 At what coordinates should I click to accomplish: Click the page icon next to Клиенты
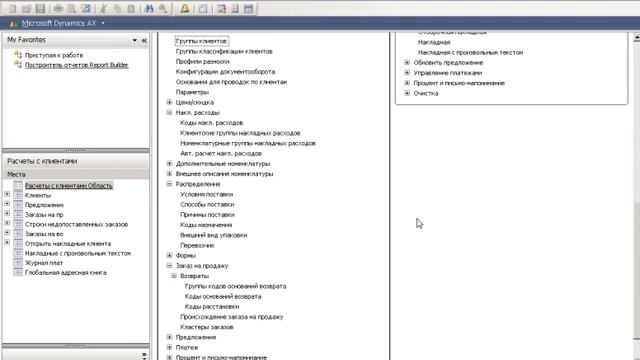18,195
